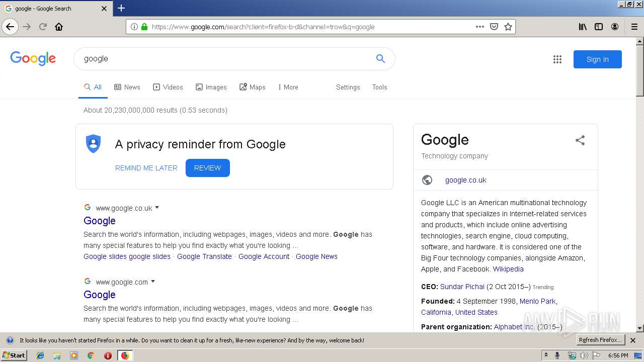Click the globe icon beside google.co.uk
644x362 pixels.
point(427,180)
